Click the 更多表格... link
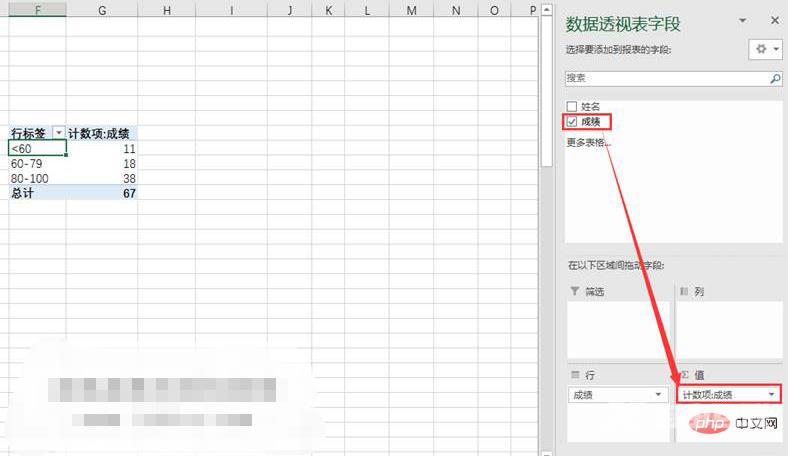 [589, 142]
